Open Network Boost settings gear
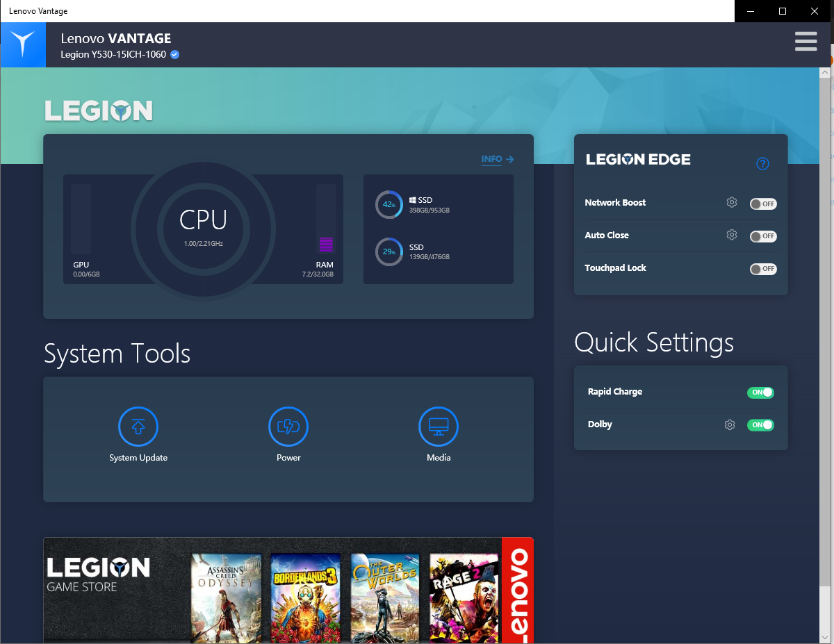Image resolution: width=834 pixels, height=644 pixels. click(x=731, y=202)
